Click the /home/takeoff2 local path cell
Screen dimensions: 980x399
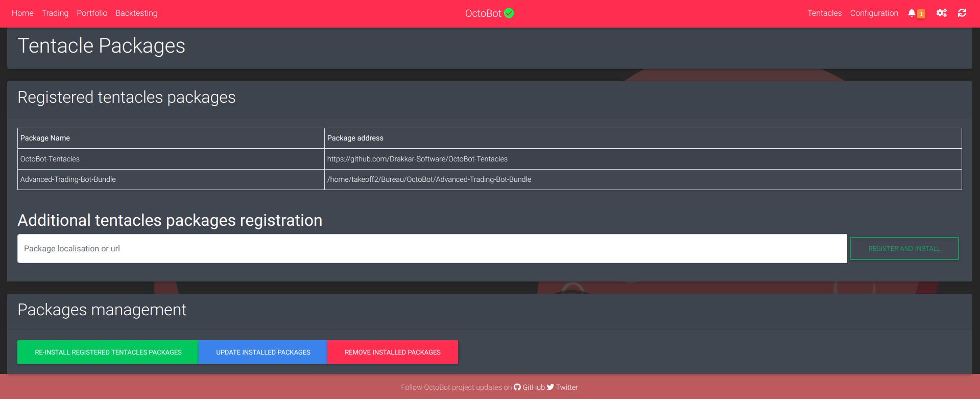[643, 179]
